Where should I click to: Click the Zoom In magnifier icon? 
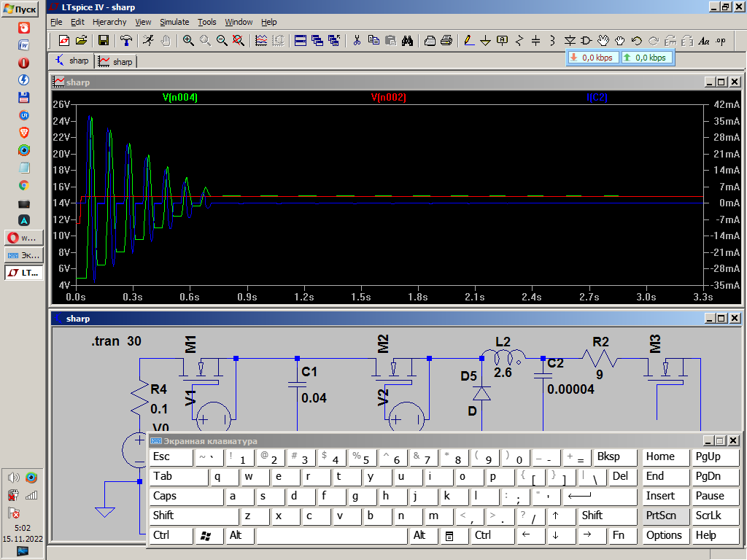click(188, 41)
